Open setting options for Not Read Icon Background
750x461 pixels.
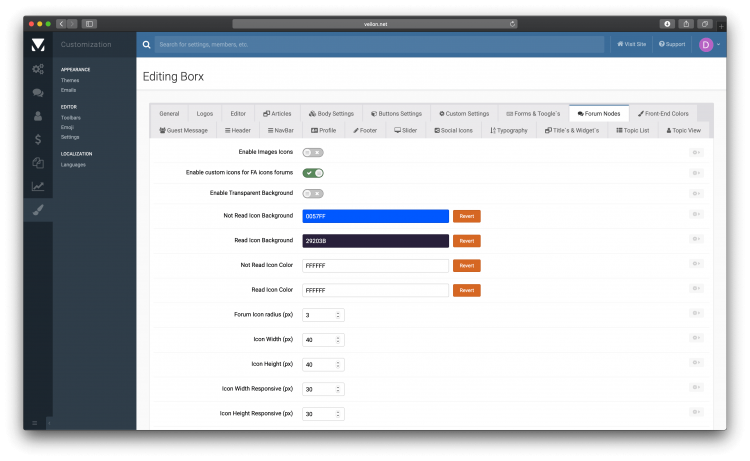[x=696, y=214]
